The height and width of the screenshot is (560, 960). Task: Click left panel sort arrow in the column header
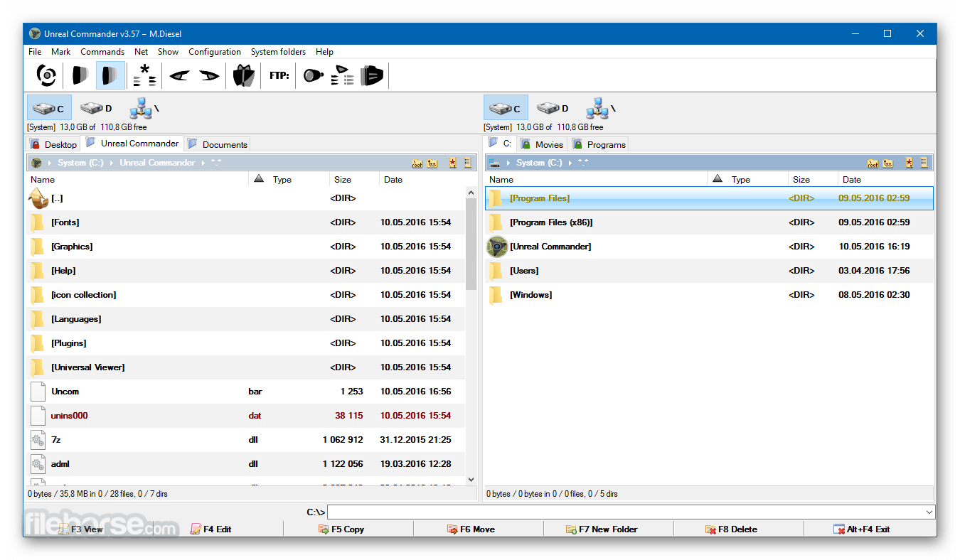pyautogui.click(x=259, y=178)
